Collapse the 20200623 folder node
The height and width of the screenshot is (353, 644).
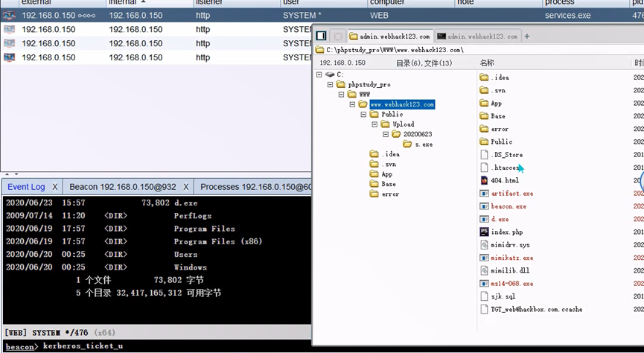click(x=386, y=135)
